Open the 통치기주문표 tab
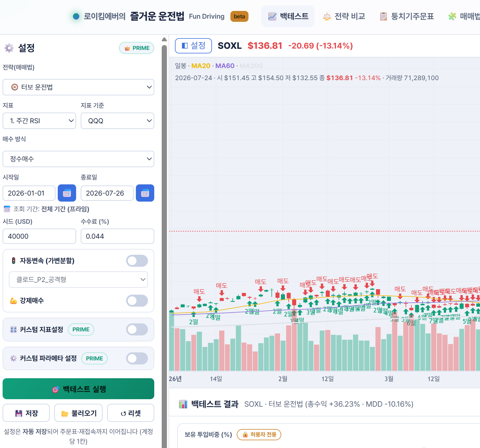 tap(407, 16)
